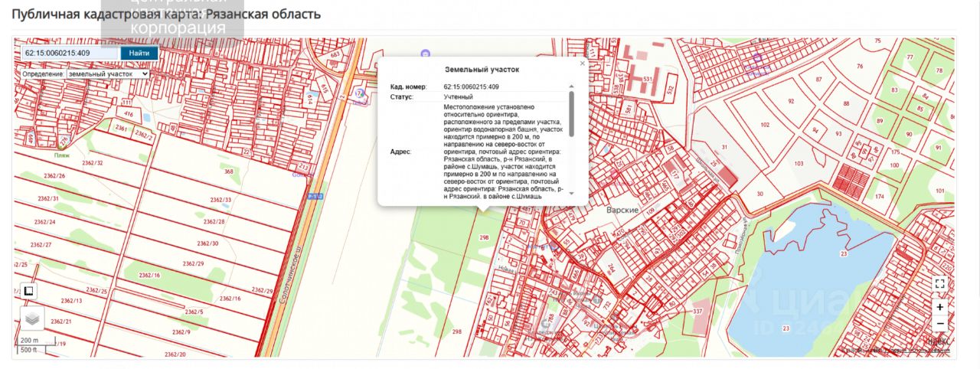Select parcel 368 on the map
Viewport: 980px width, 369px height.
coord(228,171)
